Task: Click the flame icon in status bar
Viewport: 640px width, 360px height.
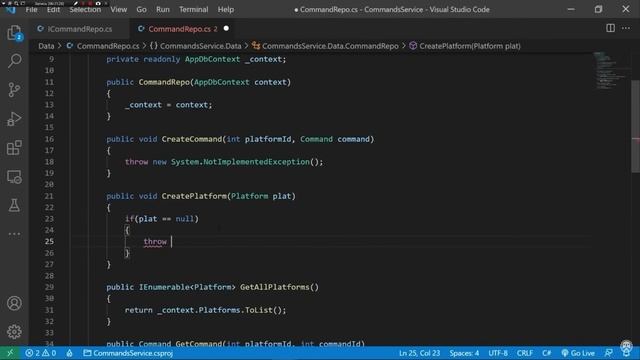Action: tap(69, 353)
